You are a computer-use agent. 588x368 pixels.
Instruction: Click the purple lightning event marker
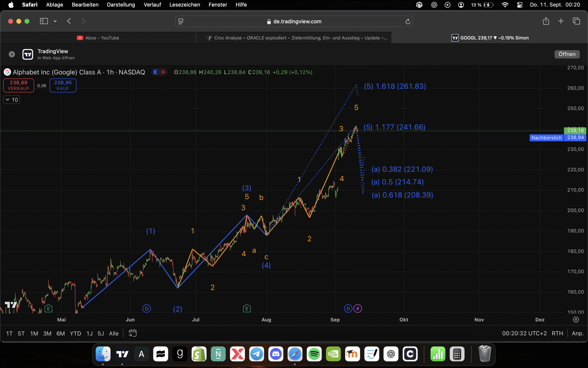point(358,309)
